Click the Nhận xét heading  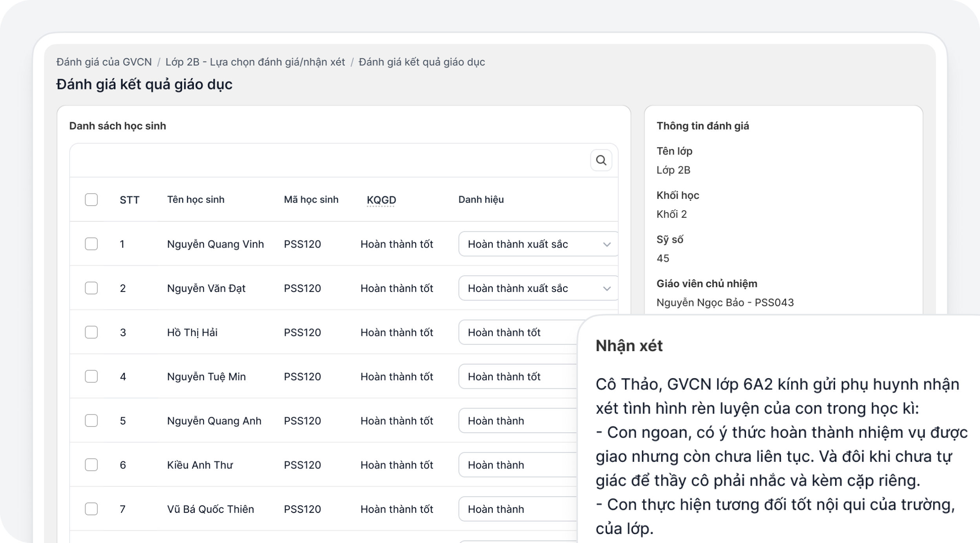(x=629, y=346)
